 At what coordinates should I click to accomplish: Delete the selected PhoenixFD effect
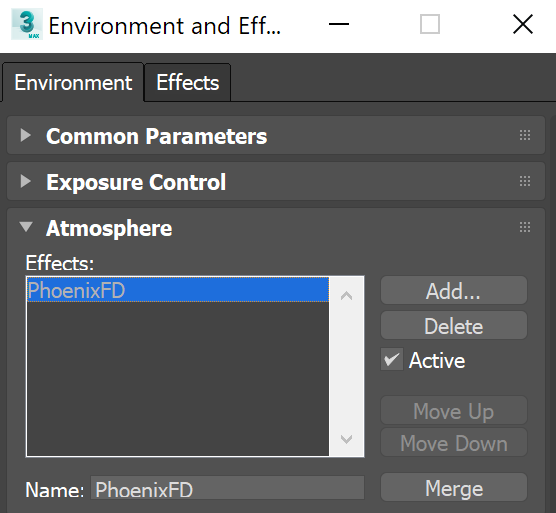pyautogui.click(x=454, y=326)
